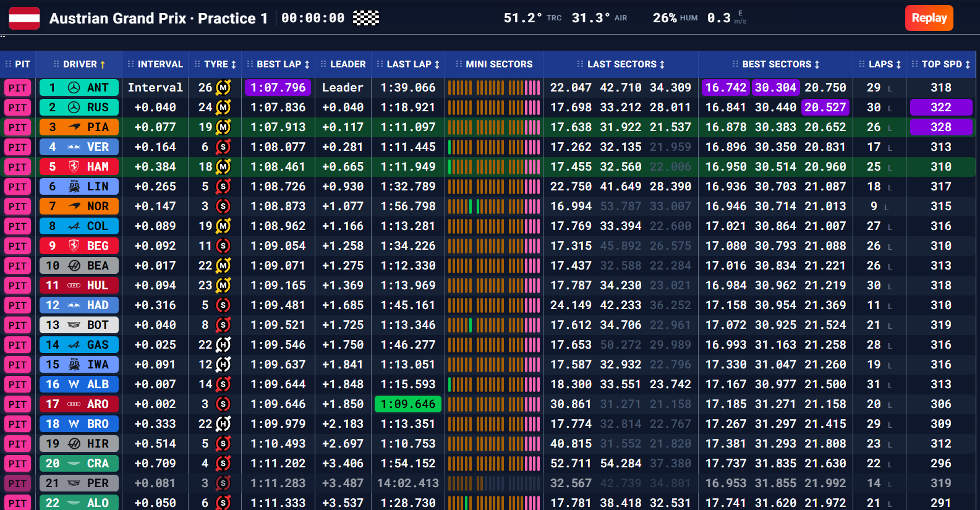
Task: Click last lap time 14:02.413
Action: (x=407, y=483)
